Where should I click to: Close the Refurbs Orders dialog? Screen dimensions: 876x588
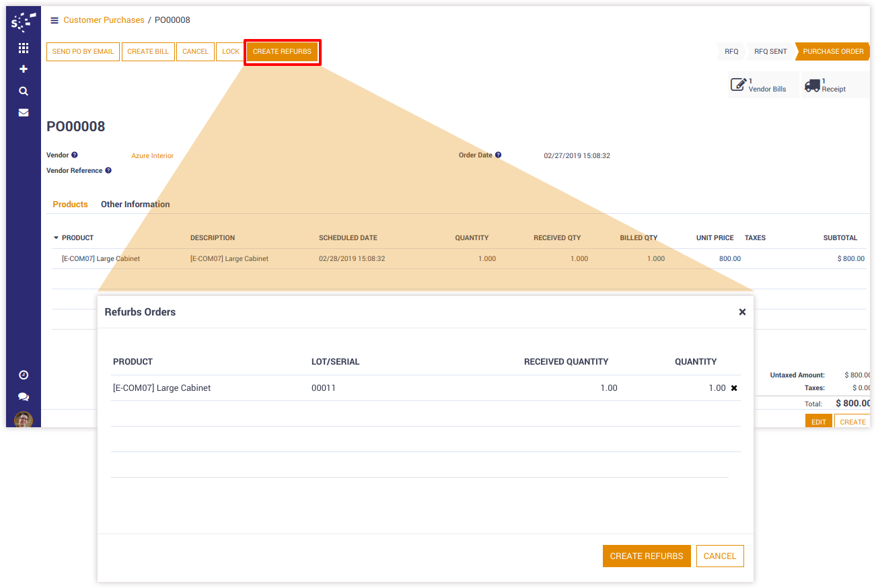(x=742, y=312)
